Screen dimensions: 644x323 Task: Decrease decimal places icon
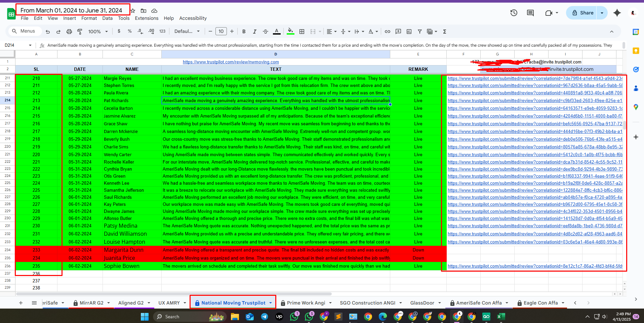tap(140, 31)
